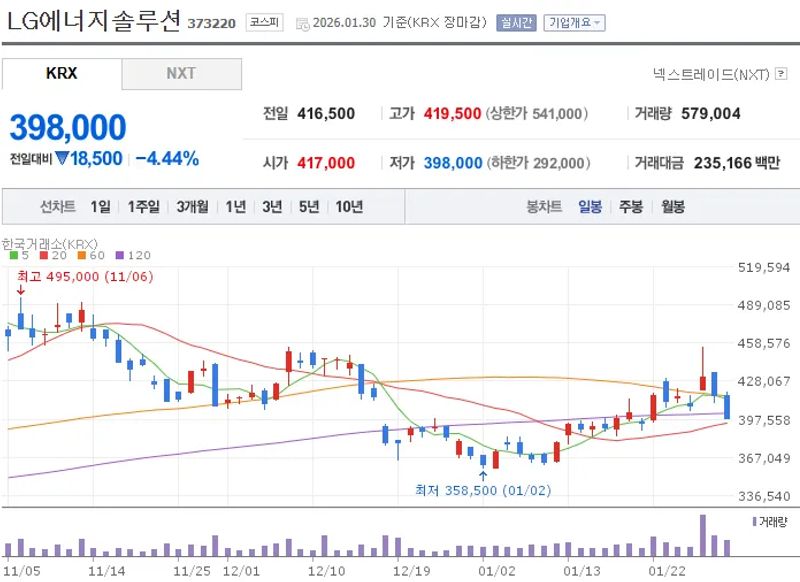The width and height of the screenshot is (800, 582).
Task: Switch to 봉차트 candlestick view
Action: click(543, 206)
